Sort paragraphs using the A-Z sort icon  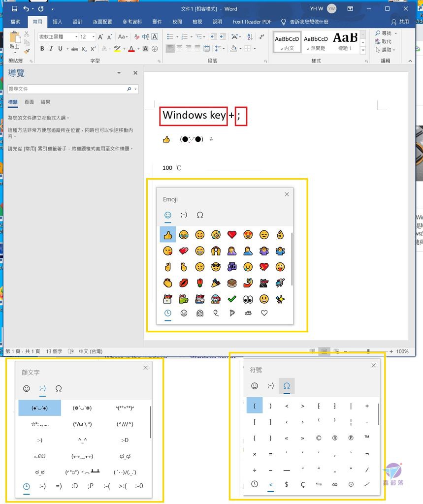250,37
